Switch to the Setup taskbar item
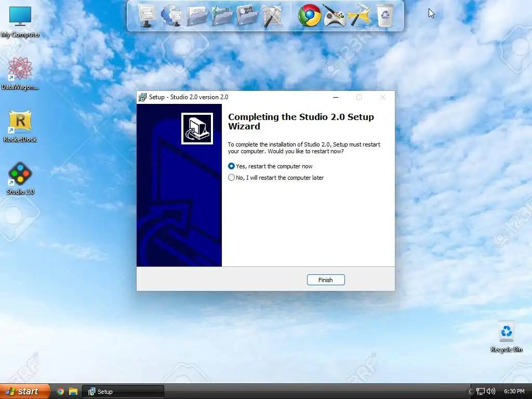This screenshot has width=532, height=399. [x=124, y=392]
